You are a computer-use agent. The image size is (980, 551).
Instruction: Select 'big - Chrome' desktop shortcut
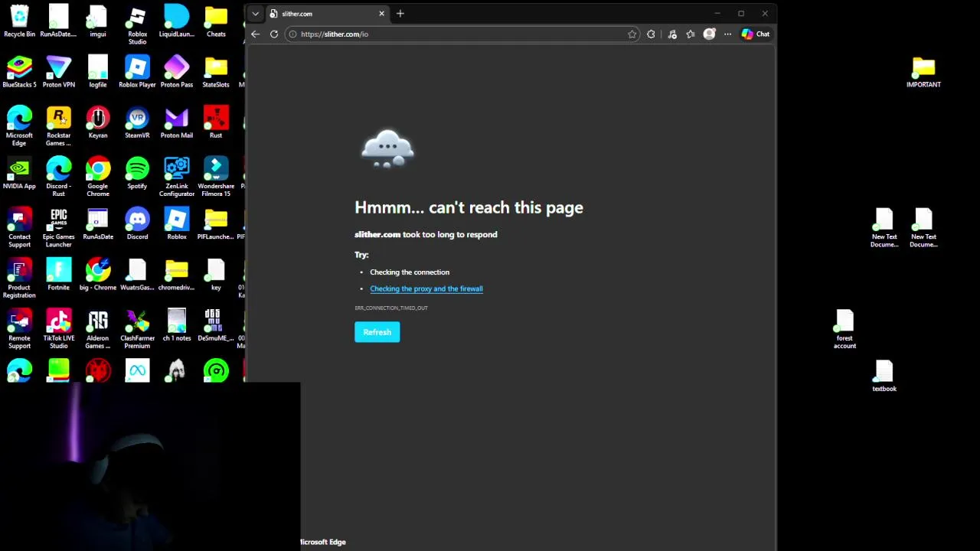tap(98, 274)
